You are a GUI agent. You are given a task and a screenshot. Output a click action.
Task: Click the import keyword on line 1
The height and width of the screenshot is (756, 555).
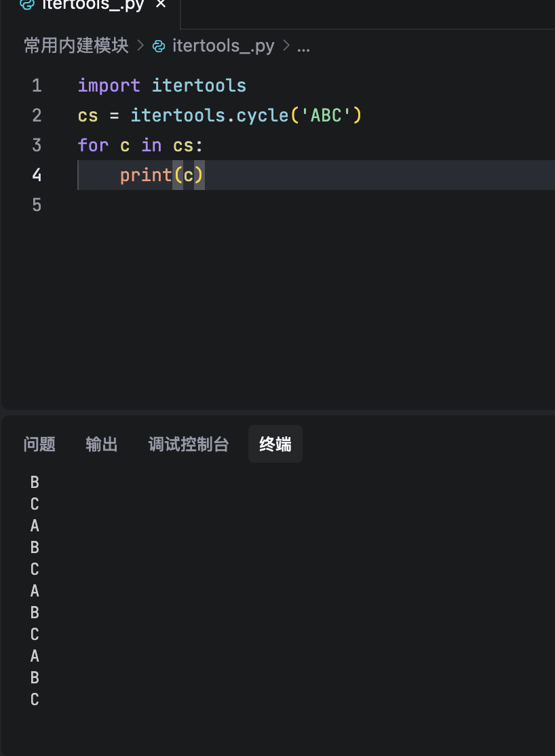click(109, 85)
